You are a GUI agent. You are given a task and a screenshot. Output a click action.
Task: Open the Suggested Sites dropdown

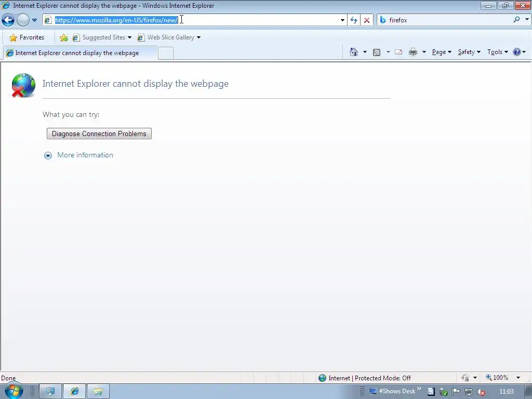102,37
